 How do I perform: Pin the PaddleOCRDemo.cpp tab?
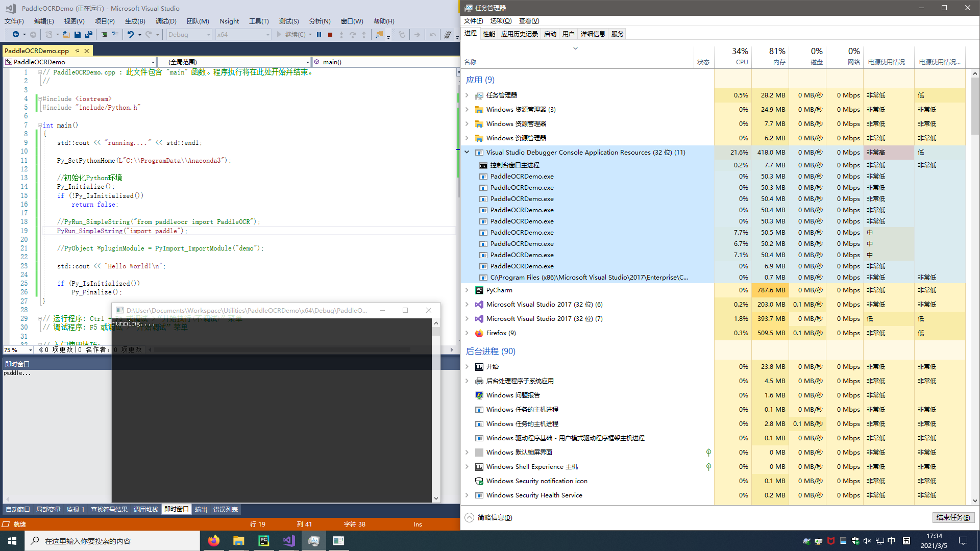tap(78, 51)
